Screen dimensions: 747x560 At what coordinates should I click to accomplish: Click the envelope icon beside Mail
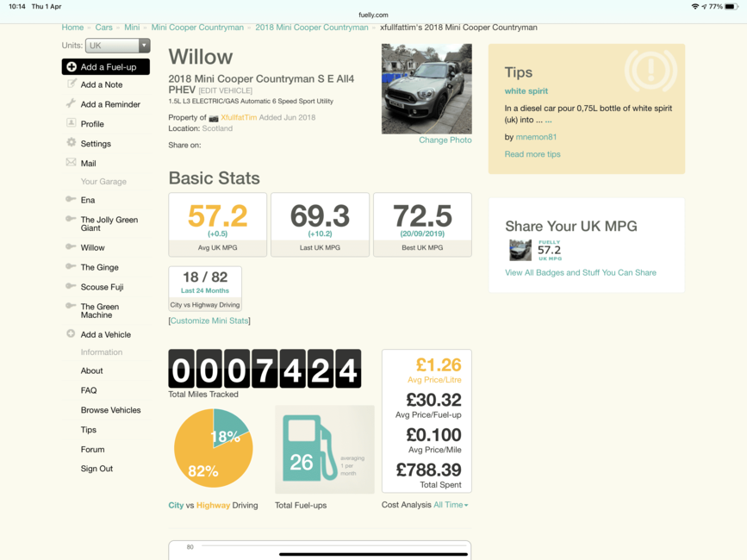coord(71,162)
